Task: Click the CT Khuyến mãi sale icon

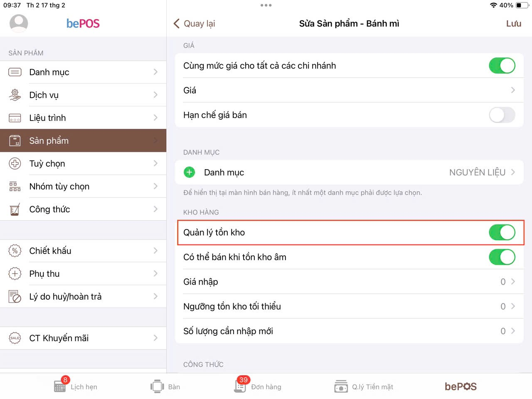Action: click(15, 338)
